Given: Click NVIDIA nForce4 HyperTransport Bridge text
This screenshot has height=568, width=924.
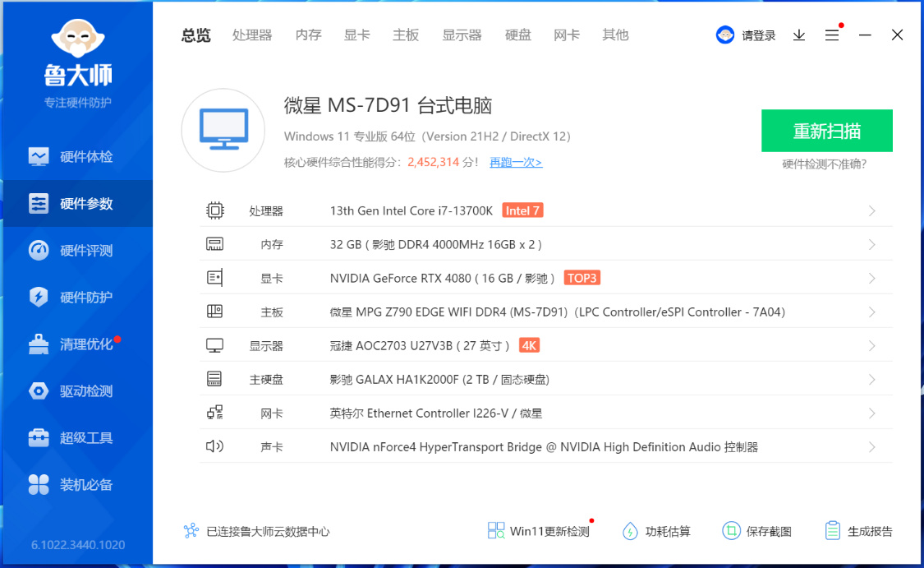Looking at the screenshot, I should pos(435,447).
